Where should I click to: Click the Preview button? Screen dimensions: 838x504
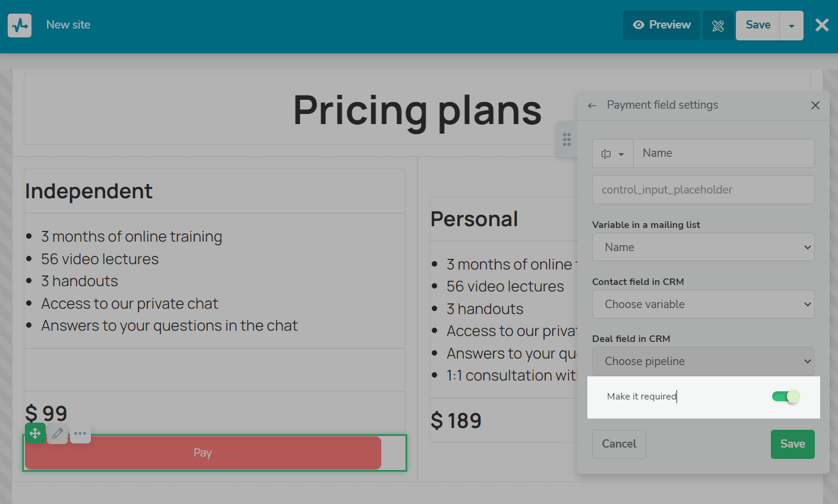pos(662,26)
